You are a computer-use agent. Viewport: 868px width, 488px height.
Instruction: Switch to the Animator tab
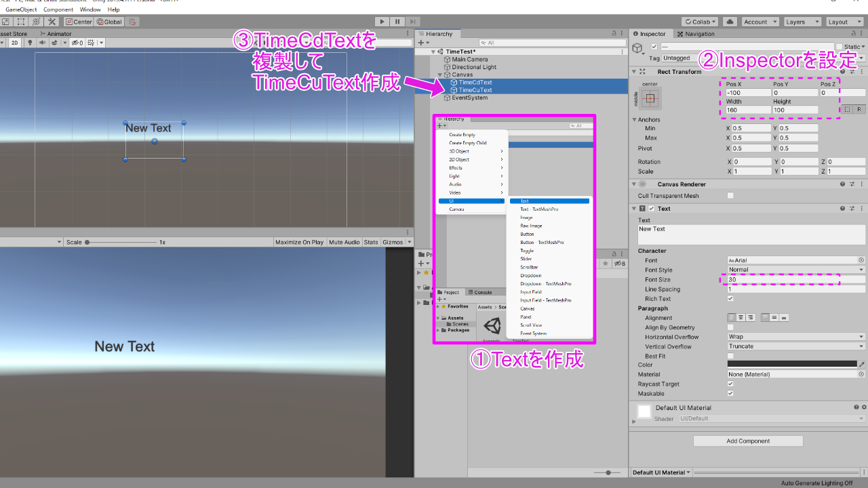point(56,34)
